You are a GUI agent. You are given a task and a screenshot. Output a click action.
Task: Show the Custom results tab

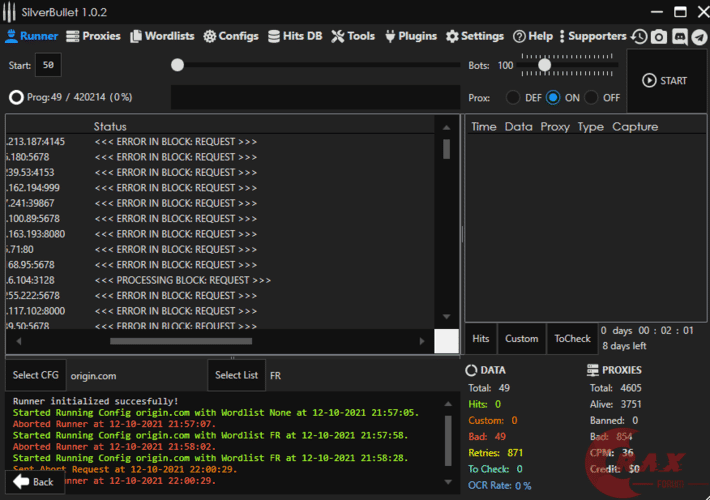click(521, 339)
